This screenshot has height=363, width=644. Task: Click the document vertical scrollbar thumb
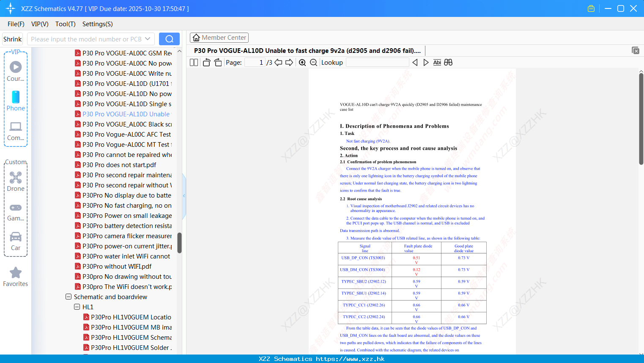click(641, 118)
